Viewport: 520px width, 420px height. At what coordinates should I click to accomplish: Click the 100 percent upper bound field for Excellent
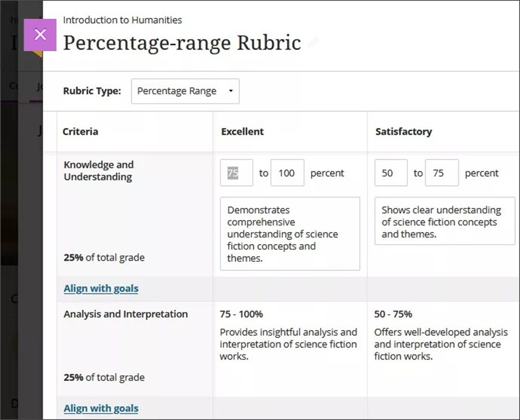click(x=287, y=173)
